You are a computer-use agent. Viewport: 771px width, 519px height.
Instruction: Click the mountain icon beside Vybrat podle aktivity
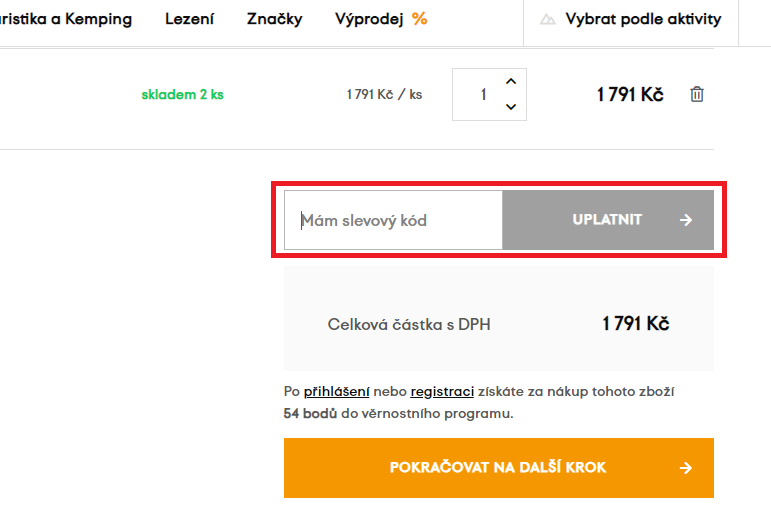[547, 19]
